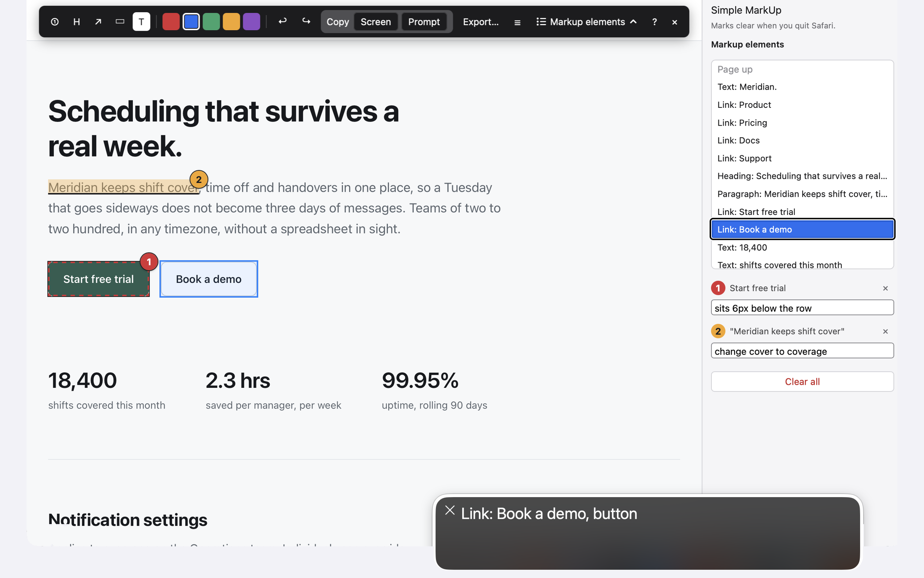This screenshot has width=924, height=578.
Task: Click annotation badge 2 on the paragraph
Action: 199,179
